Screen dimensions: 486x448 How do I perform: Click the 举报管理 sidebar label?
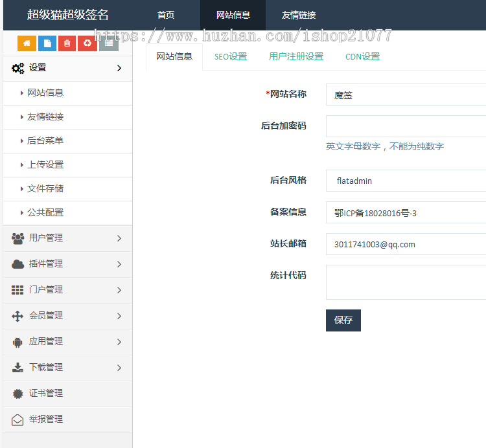pos(46,420)
